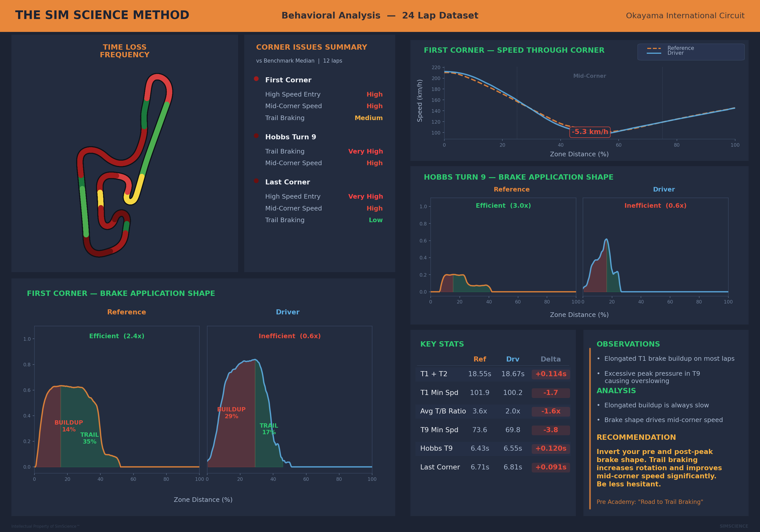Click the dark red dot beside Hobbs Turn 9
This screenshot has height=532, width=760.
point(256,136)
